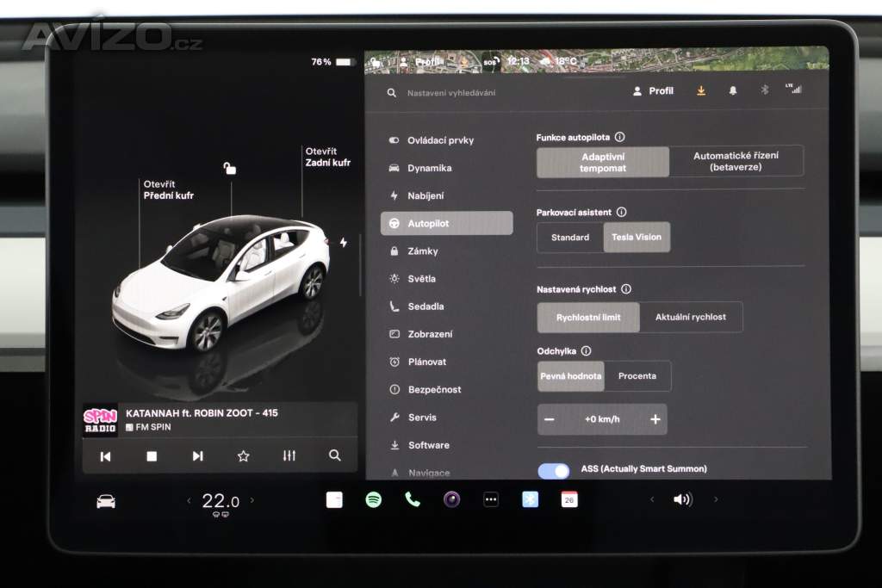Select Aktuální rychlost speed setting
Screen dimensions: 882x588
point(691,317)
